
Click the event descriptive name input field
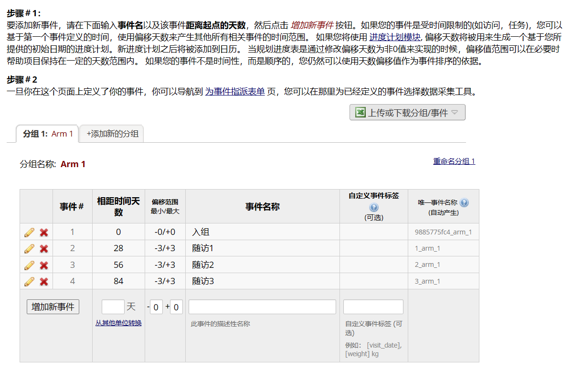(262, 307)
